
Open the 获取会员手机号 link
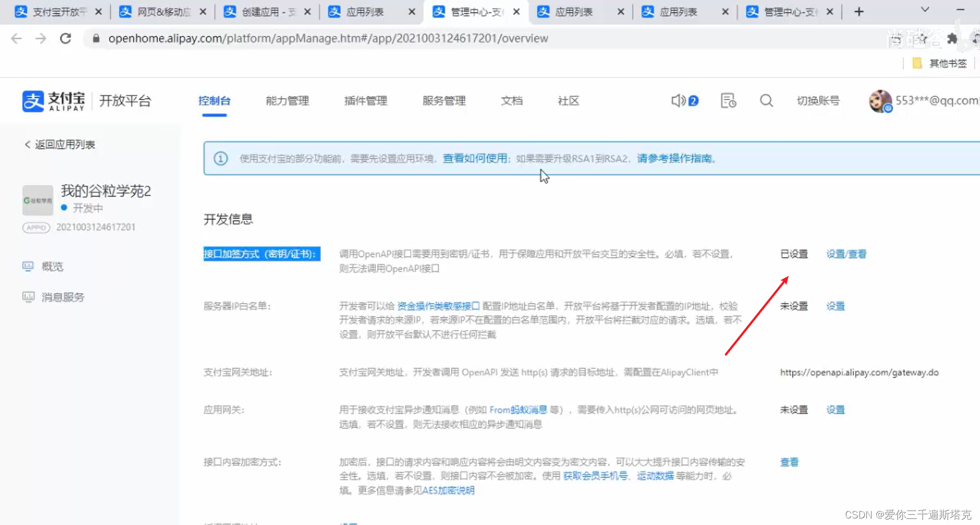point(595,476)
